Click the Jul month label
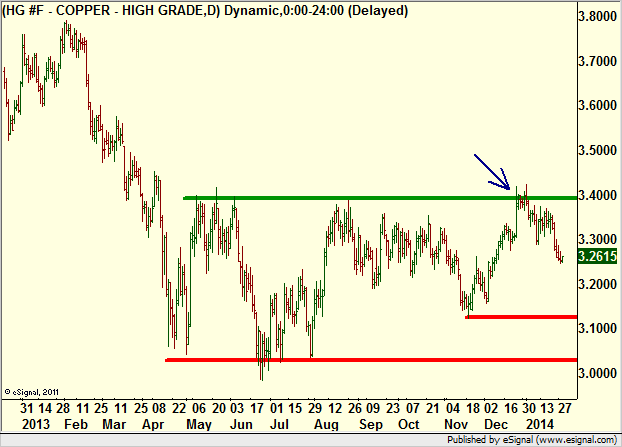The image size is (622, 447). coord(279,424)
